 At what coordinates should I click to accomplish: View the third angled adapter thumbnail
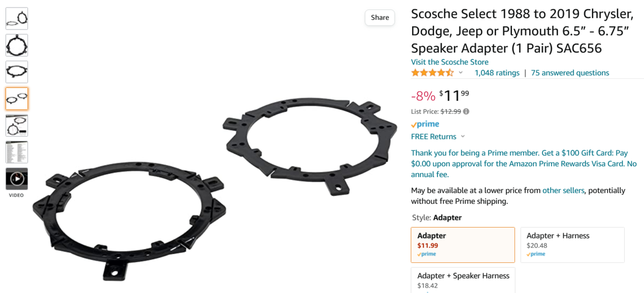17,72
